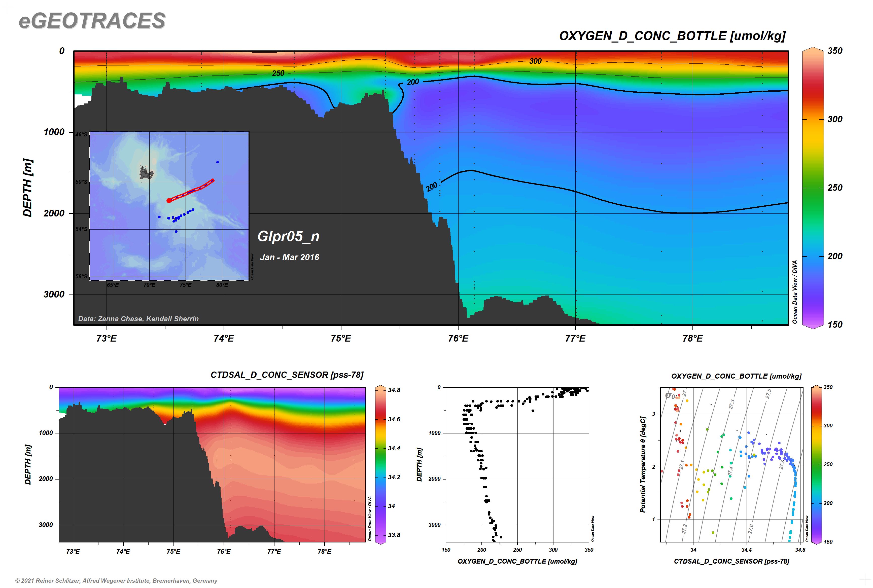Click the T-S plot OXYGEN_D_CONC_BOTTLE title
Viewport: 873px width, 588px height.
click(x=736, y=376)
